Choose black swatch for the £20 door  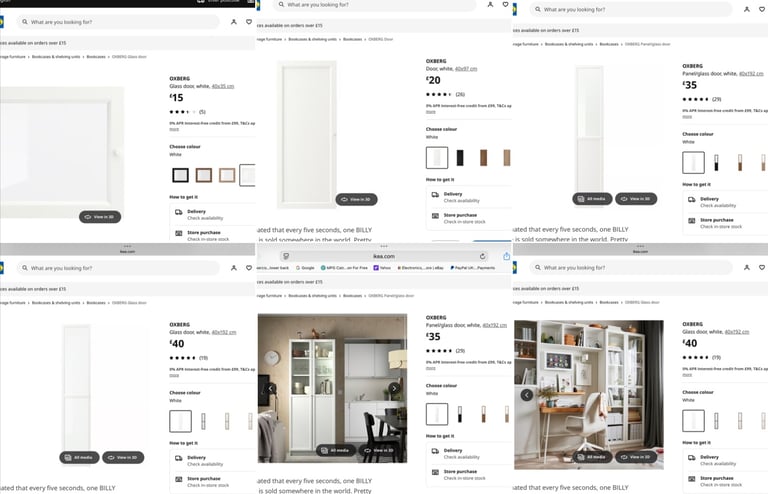click(x=460, y=158)
